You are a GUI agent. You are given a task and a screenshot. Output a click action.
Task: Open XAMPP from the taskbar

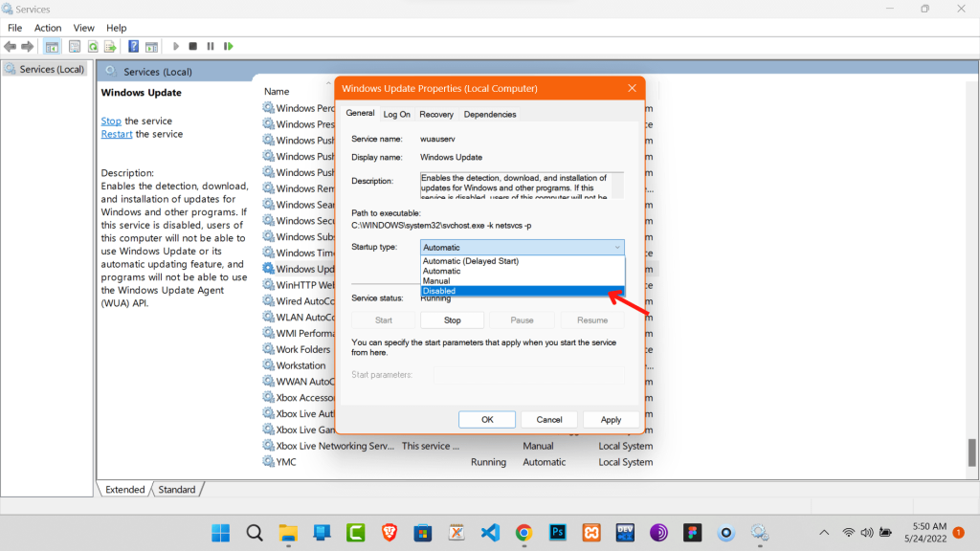pos(591,533)
